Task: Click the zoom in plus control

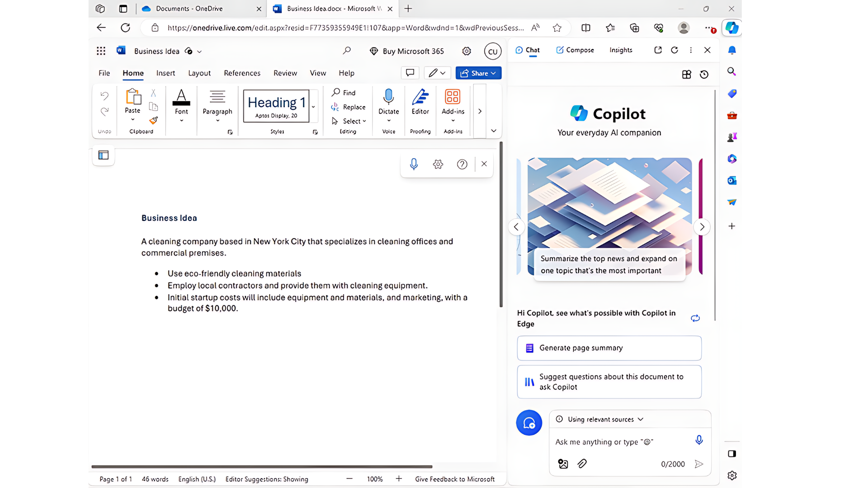Action: [398, 479]
